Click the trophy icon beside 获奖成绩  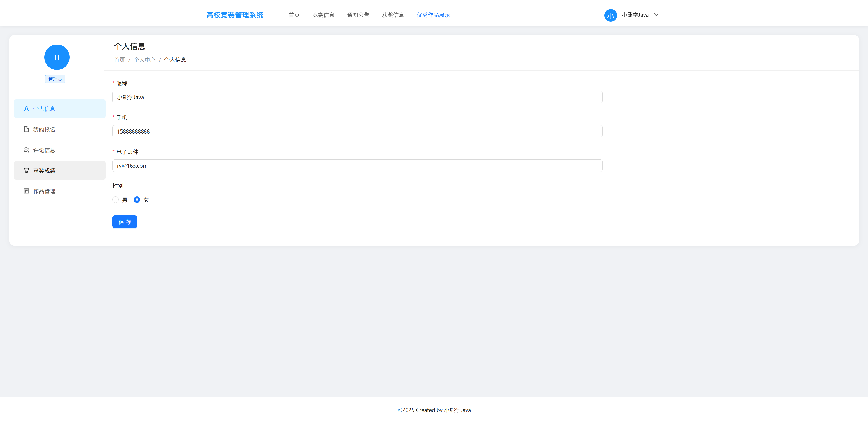click(26, 170)
